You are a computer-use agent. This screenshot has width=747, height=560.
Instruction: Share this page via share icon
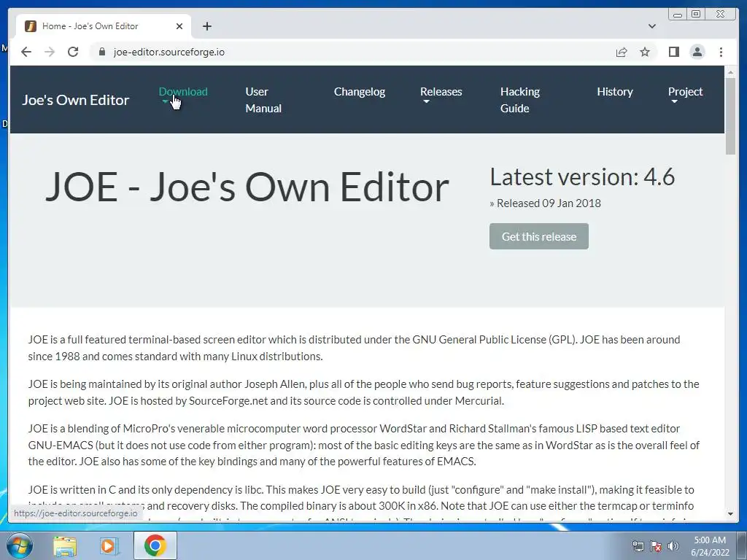point(622,52)
